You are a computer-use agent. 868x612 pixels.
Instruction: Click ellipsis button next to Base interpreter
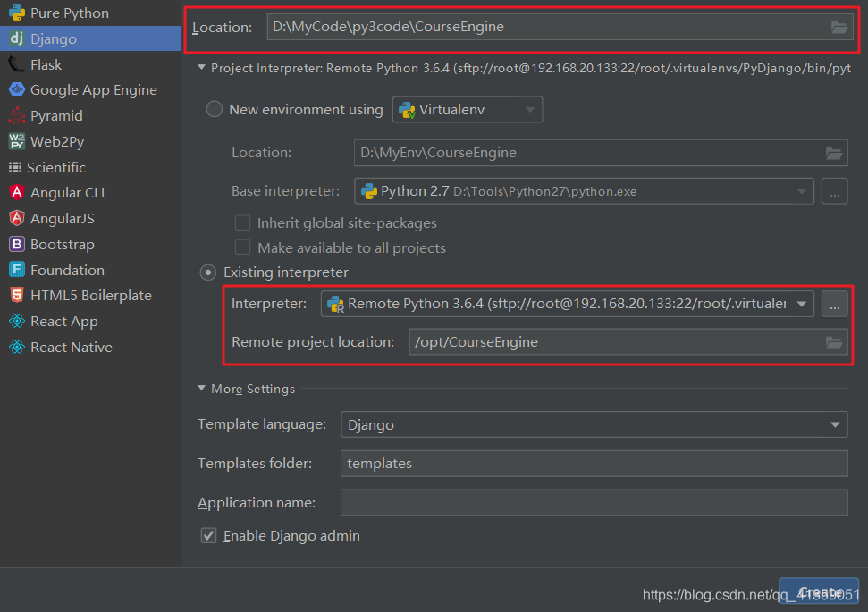(834, 191)
